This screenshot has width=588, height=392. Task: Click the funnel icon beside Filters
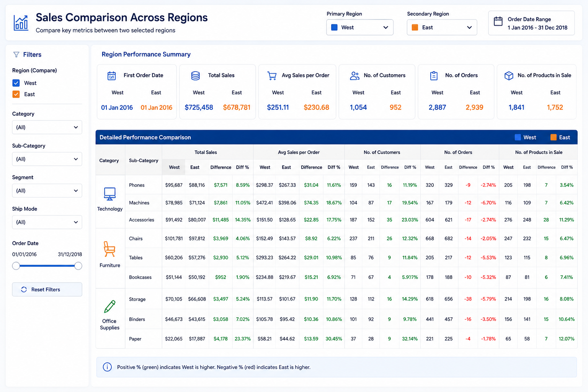pos(16,55)
